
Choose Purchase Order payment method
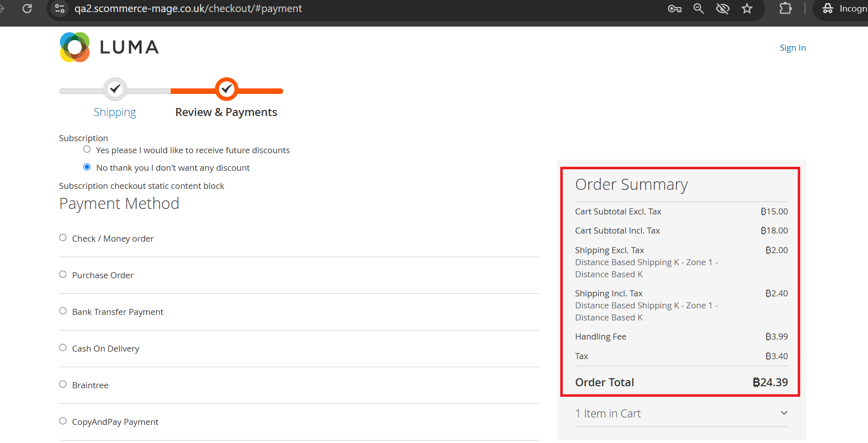(x=63, y=275)
